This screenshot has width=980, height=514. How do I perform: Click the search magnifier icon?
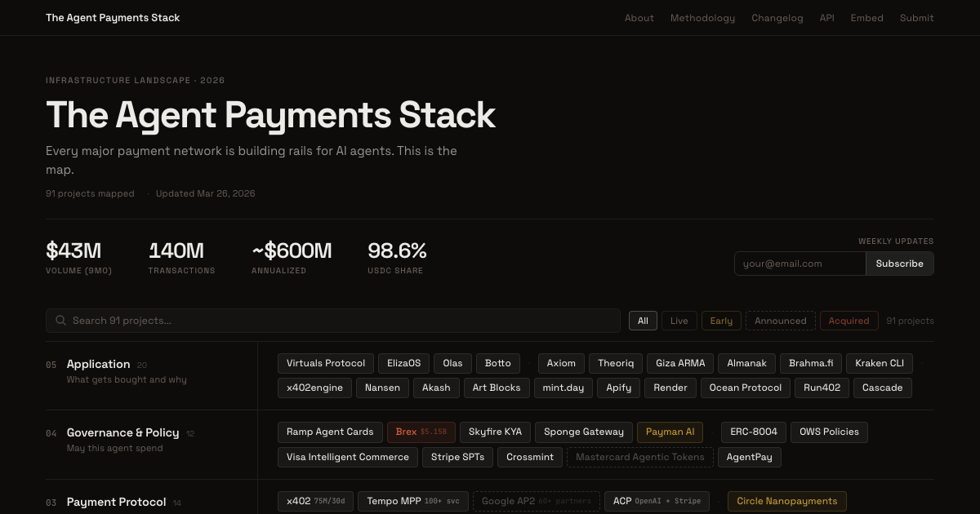(x=60, y=320)
